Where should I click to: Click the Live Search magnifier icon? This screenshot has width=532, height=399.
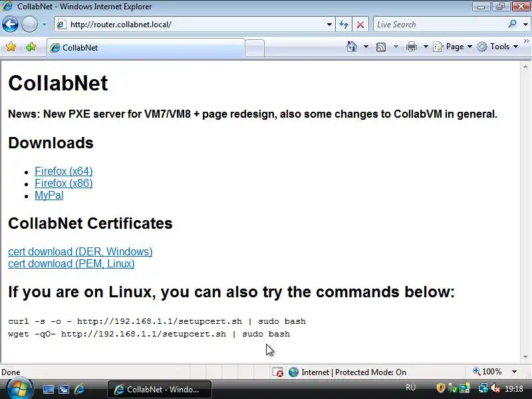[512, 24]
